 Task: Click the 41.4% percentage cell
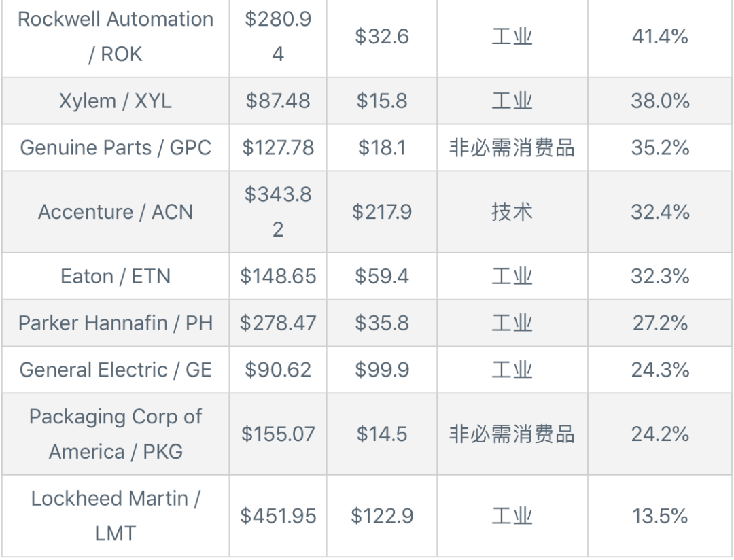pyautogui.click(x=660, y=37)
